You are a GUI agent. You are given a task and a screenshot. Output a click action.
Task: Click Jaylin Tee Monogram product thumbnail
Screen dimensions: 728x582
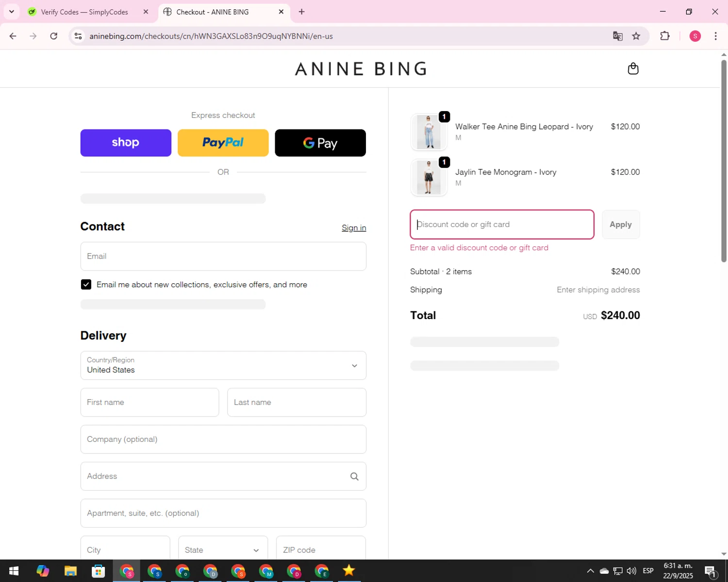(x=429, y=178)
